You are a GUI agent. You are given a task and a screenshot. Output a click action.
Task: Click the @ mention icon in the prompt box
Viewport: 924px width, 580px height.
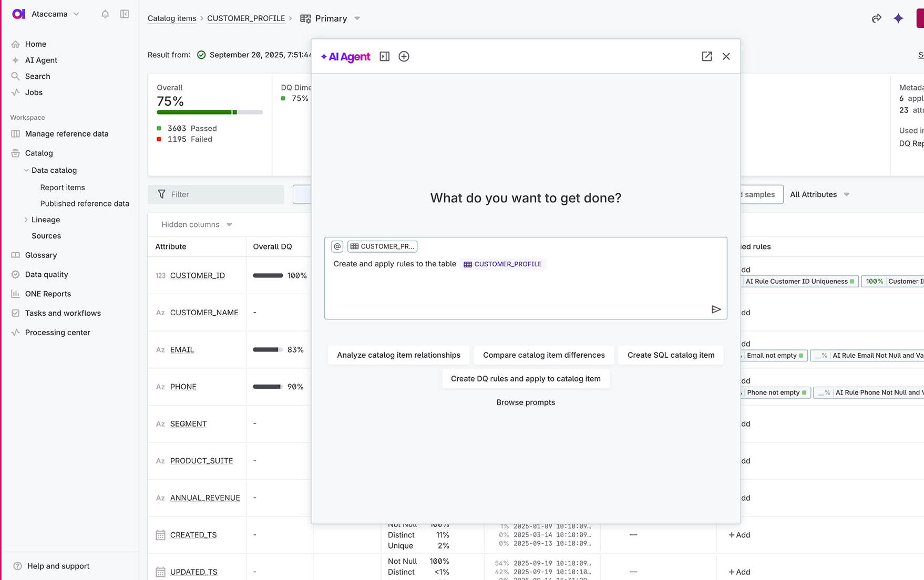337,246
